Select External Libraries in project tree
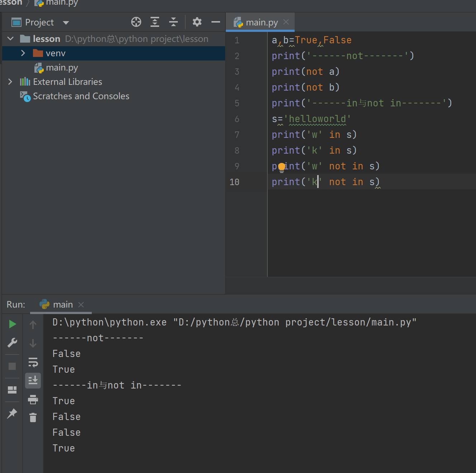 tap(67, 82)
